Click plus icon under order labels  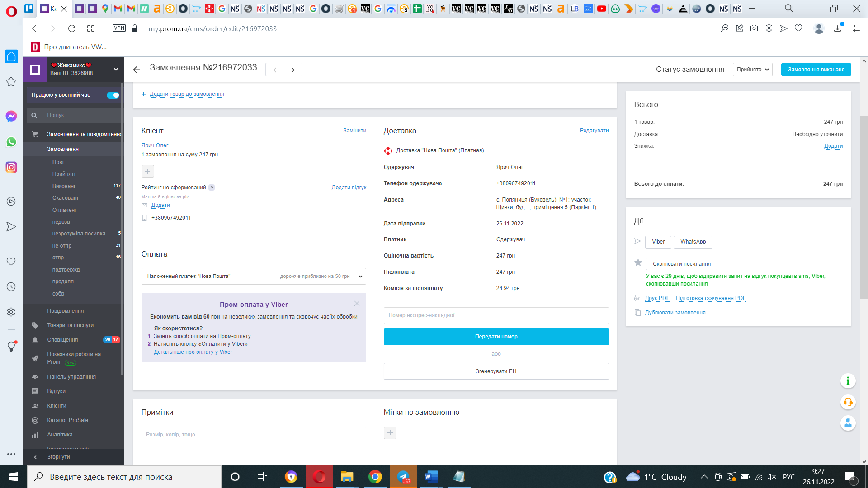pos(390,433)
